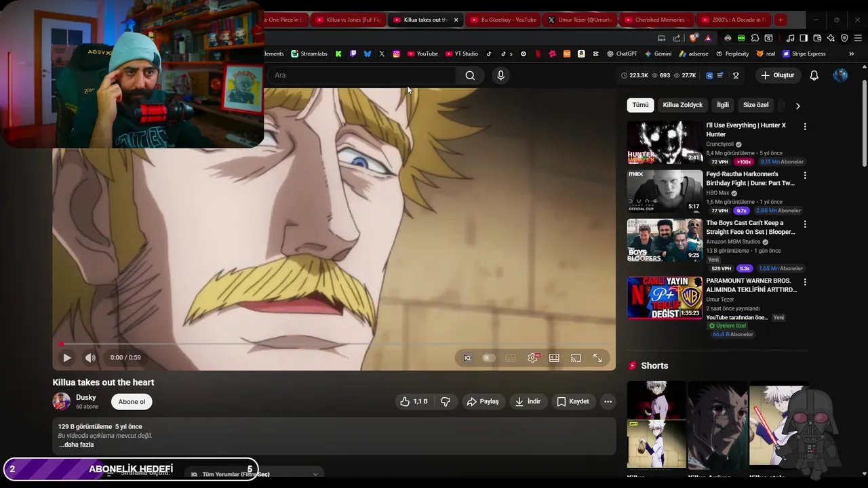Toggle the browser sidebar panel icon
The width and height of the screenshot is (868, 488).
(804, 38)
